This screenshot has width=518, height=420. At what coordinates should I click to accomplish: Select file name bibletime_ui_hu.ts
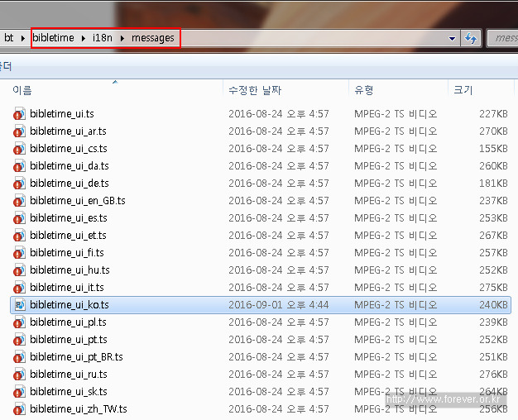(x=70, y=270)
